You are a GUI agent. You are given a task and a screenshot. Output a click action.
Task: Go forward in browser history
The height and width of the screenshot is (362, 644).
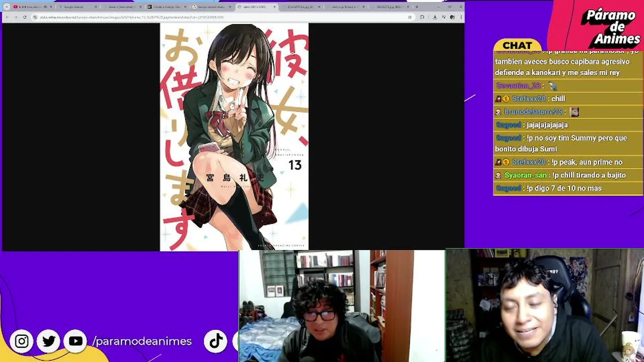16,17
